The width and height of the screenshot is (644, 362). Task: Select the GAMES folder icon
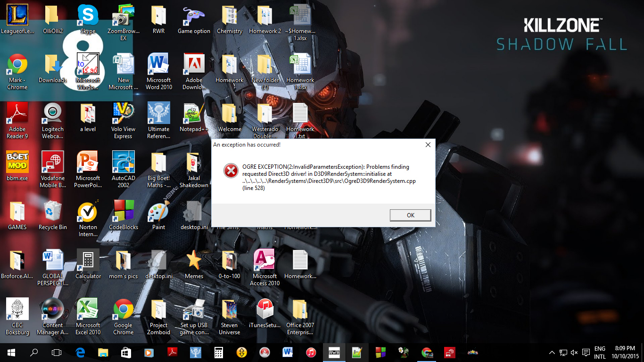pos(17,216)
